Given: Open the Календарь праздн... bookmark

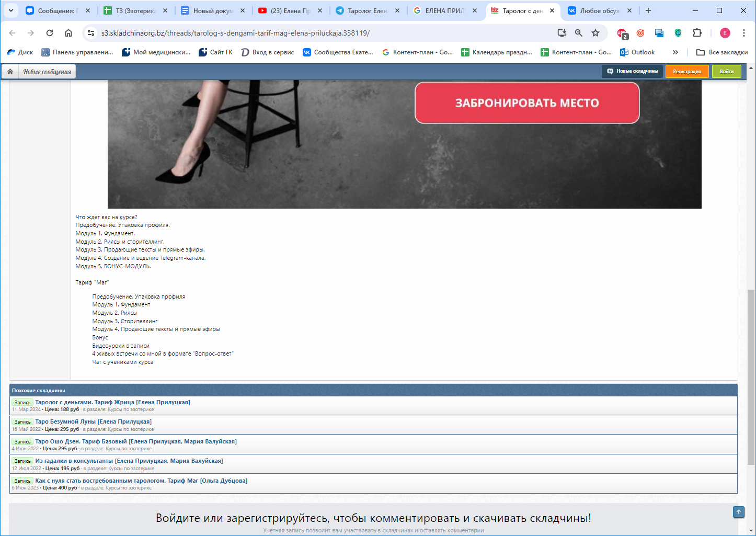Looking at the screenshot, I should [x=497, y=52].
